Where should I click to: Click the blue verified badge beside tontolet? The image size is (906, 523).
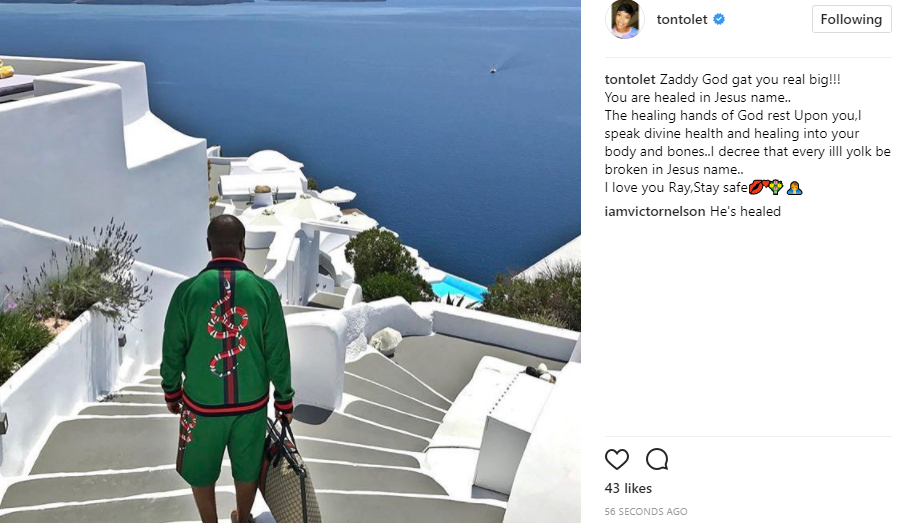(719, 19)
